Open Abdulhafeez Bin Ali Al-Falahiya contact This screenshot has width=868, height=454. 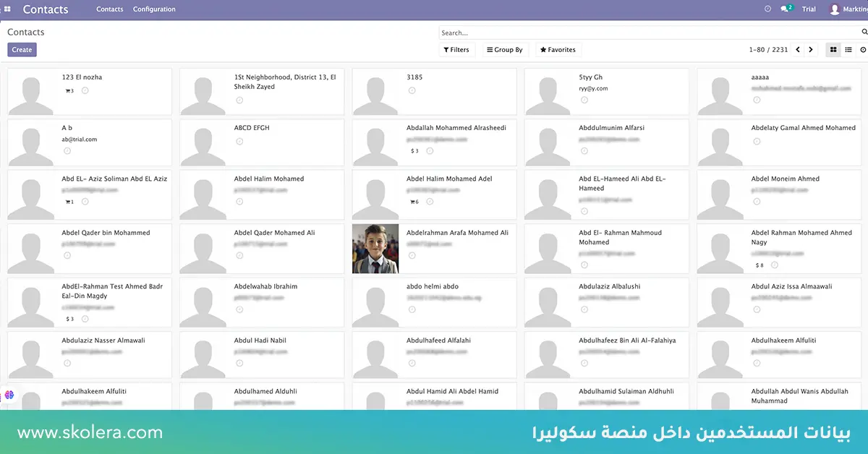607,355
